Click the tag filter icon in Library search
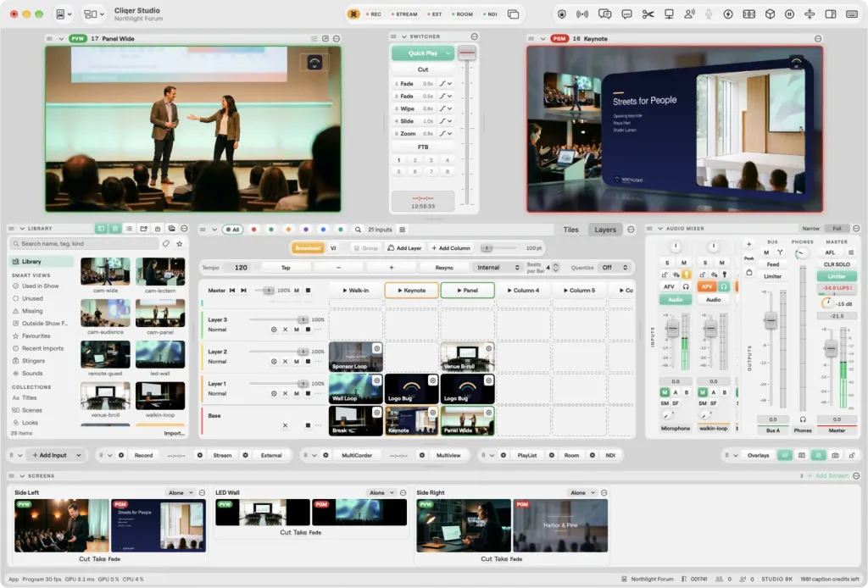 pos(166,243)
